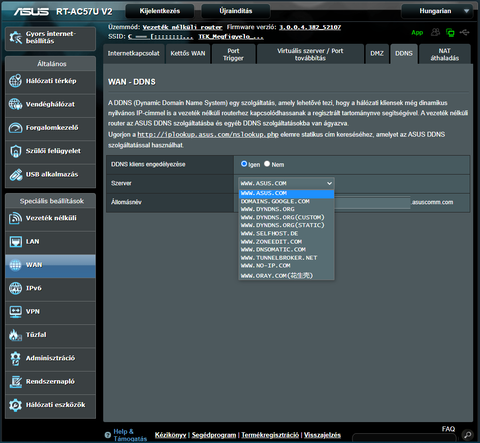Screen dimensions: 480x443
Task: Open Vezeték nélküli router mode link
Action: (182, 27)
